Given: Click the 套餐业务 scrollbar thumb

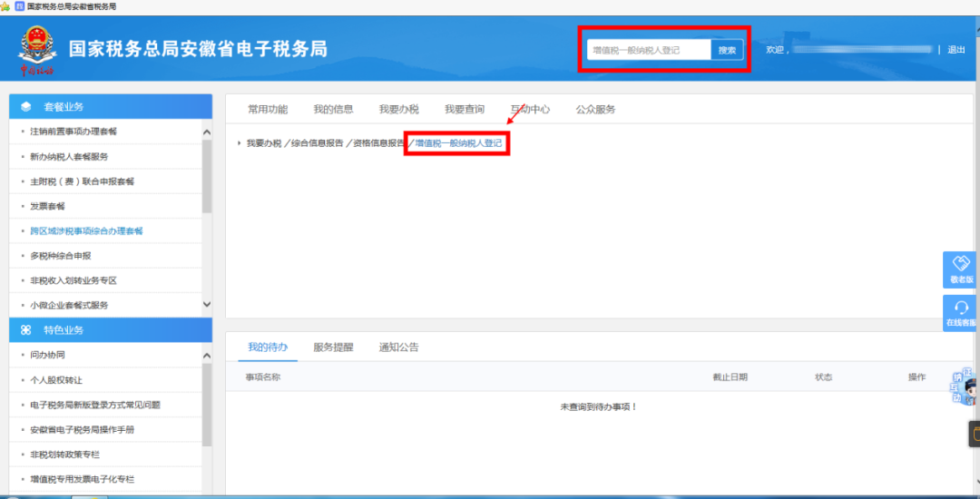Looking at the screenshot, I should click(208, 177).
